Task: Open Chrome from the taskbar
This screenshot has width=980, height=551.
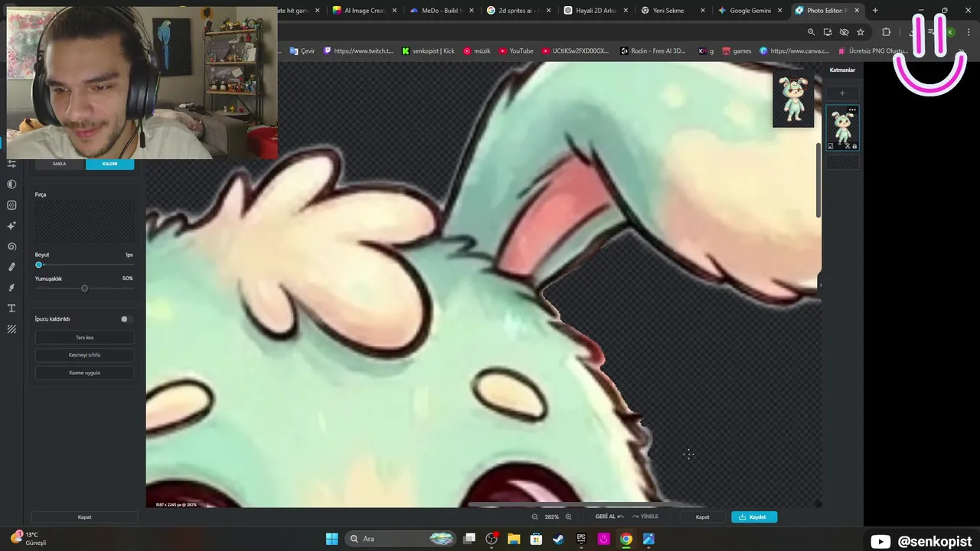Action: [x=626, y=539]
